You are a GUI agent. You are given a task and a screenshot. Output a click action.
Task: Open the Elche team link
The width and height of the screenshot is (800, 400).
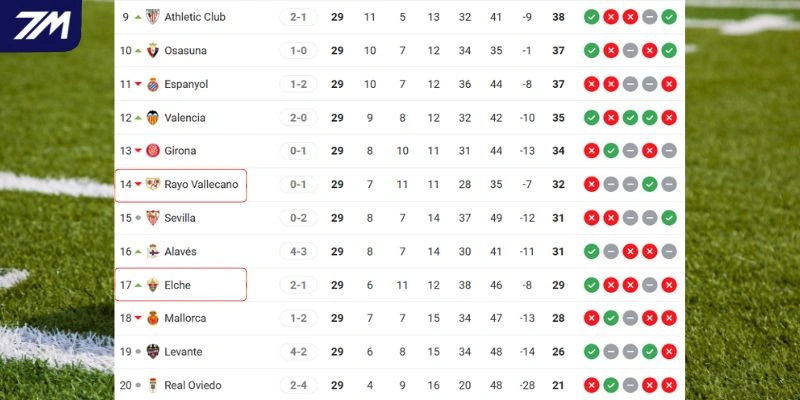[178, 285]
